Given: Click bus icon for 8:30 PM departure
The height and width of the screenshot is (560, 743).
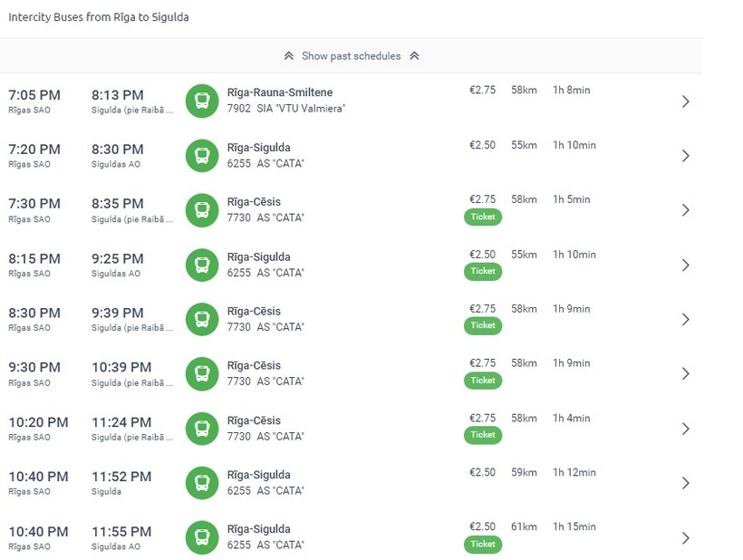Looking at the screenshot, I should tap(202, 319).
